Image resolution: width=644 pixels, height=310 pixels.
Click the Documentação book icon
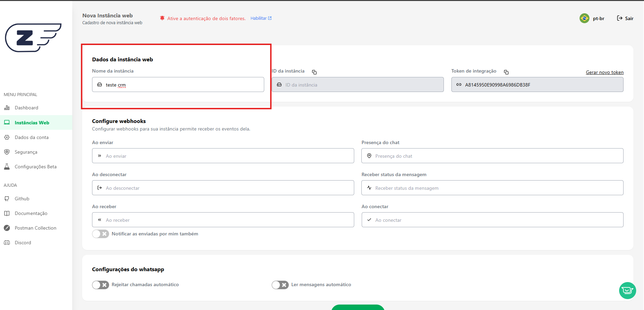7,213
